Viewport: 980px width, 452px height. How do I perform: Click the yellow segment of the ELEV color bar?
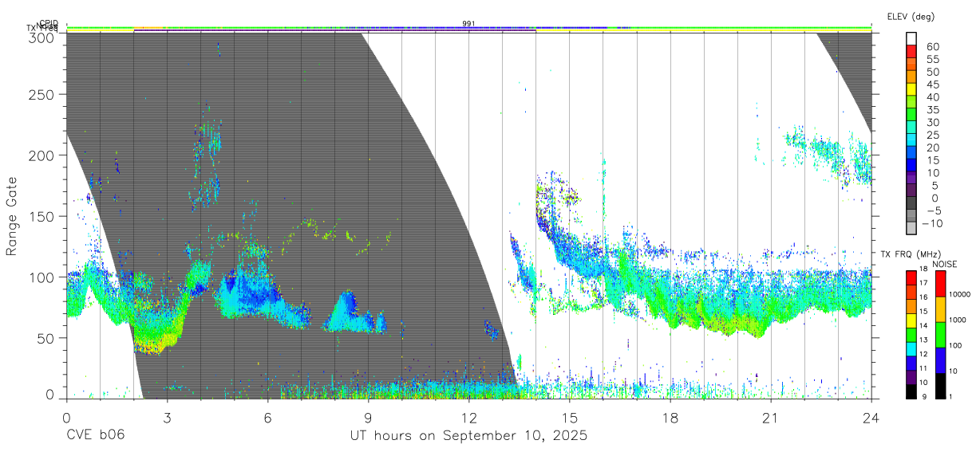[x=912, y=89]
